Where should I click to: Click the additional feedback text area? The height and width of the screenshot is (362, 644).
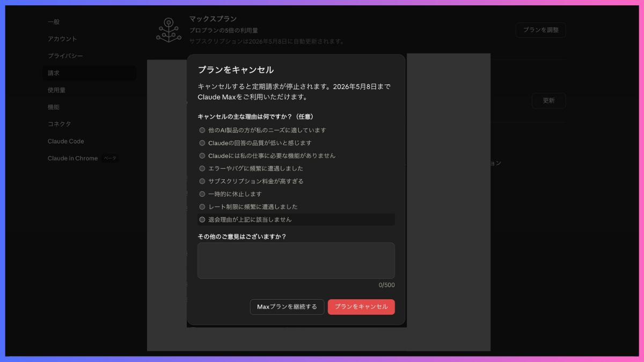coord(296,261)
